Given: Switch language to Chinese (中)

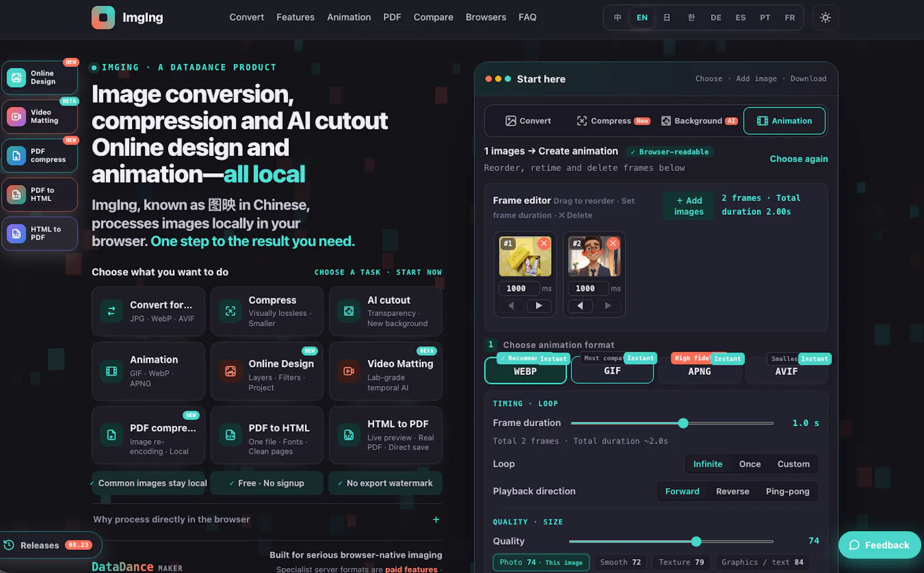Looking at the screenshot, I should pos(617,17).
